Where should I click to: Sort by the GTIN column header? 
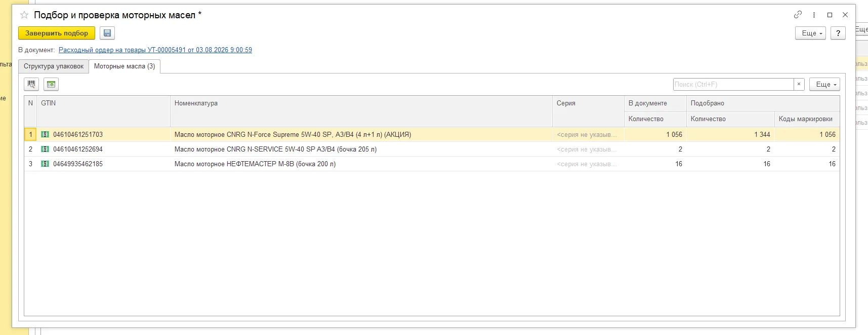[x=103, y=111]
